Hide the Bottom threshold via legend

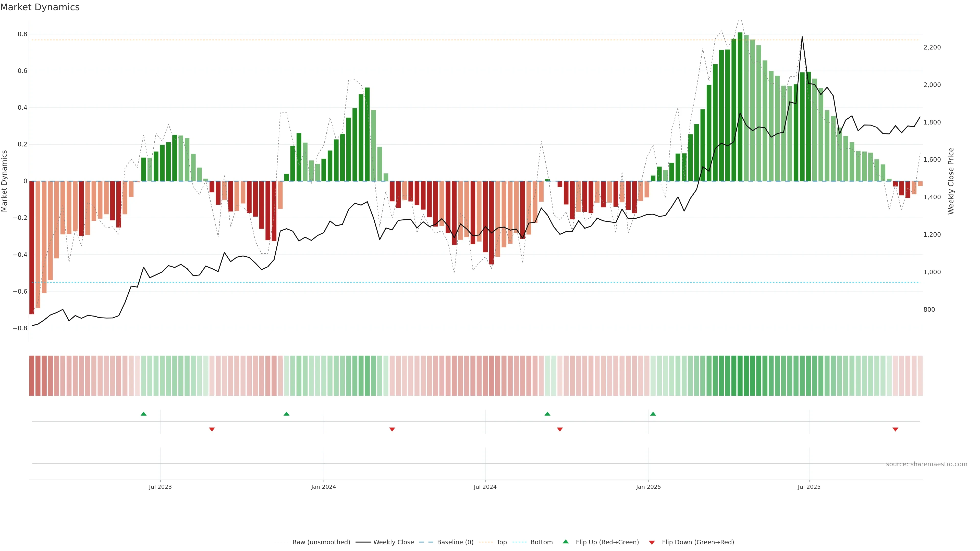541,542
